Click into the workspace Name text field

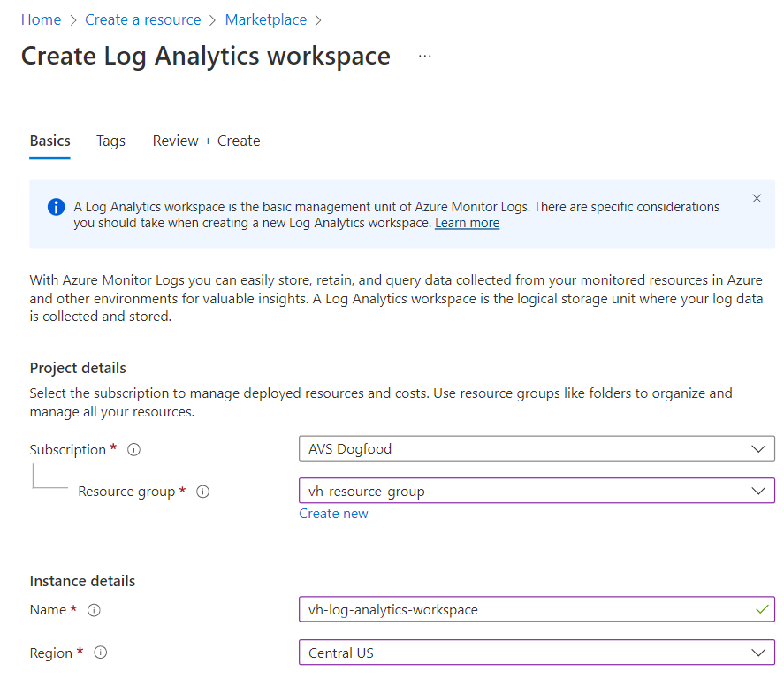521,610
